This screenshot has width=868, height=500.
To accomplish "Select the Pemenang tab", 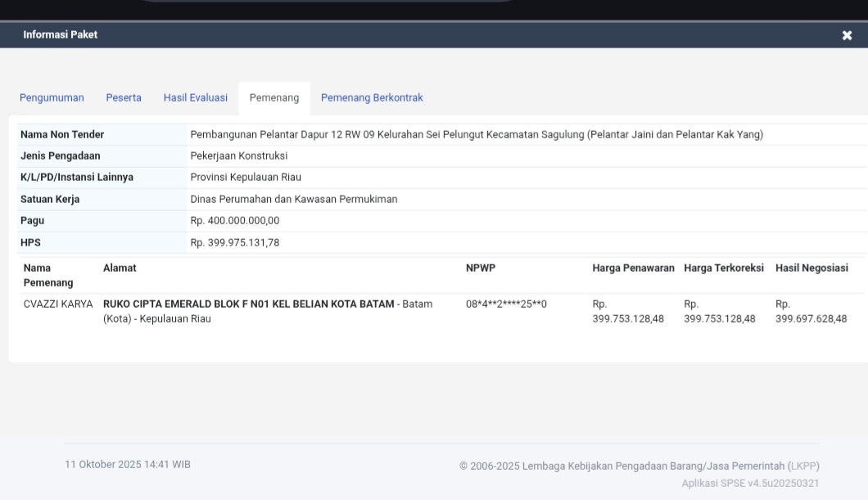I will 274,98.
